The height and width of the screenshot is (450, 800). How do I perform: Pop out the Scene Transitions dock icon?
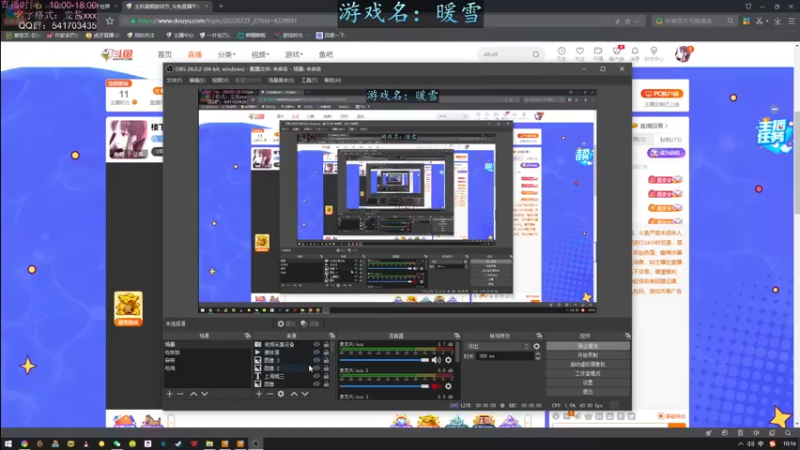point(539,336)
